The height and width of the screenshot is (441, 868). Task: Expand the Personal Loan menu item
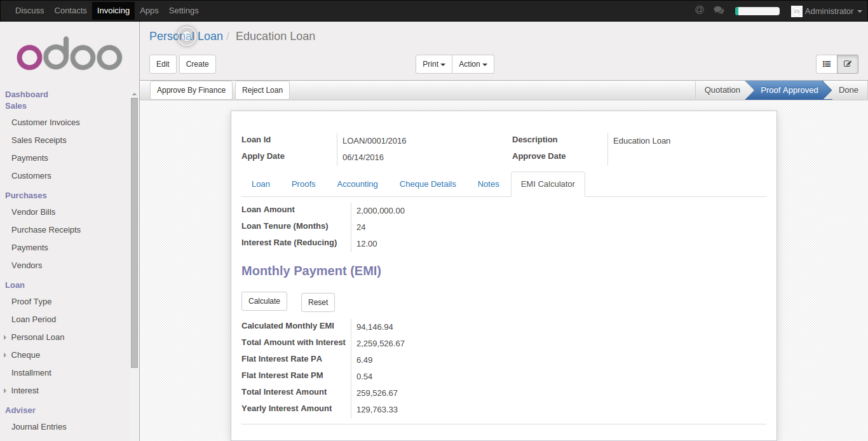38,337
